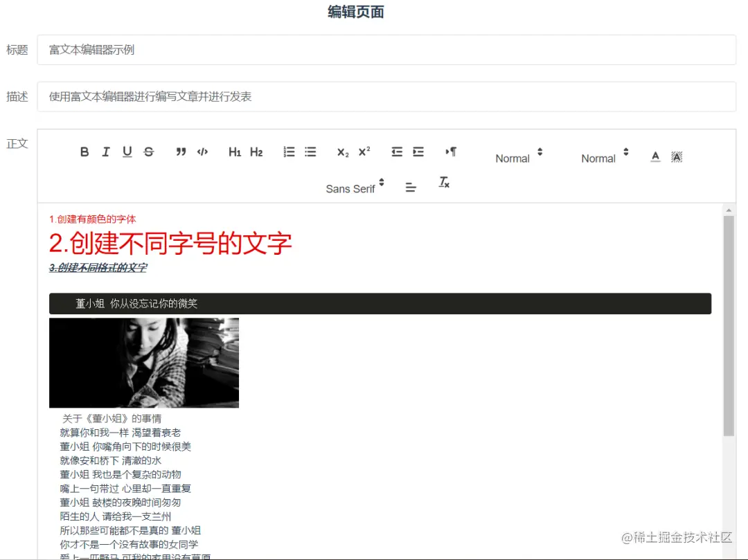This screenshot has height=560, width=748.
Task: Click the struck-through line '3.创建不同格式的文字'
Action: 98,268
